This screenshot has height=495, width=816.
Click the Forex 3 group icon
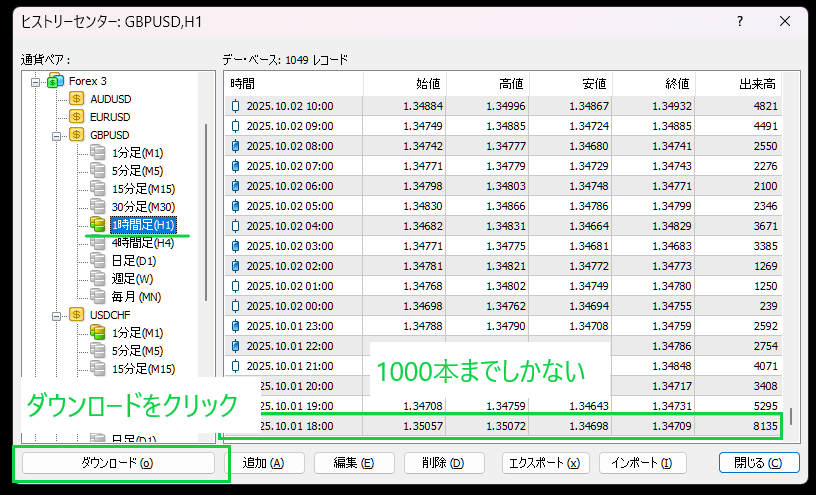[55, 81]
